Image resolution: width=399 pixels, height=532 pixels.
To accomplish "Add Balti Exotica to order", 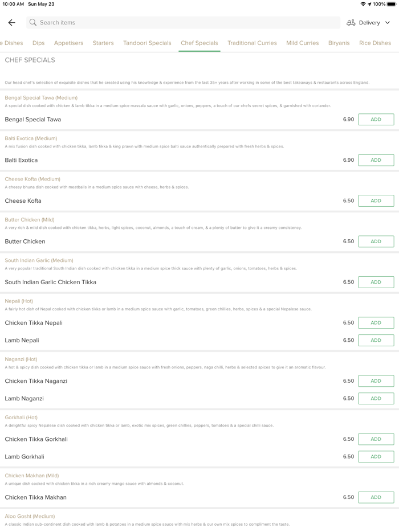I will coord(376,160).
